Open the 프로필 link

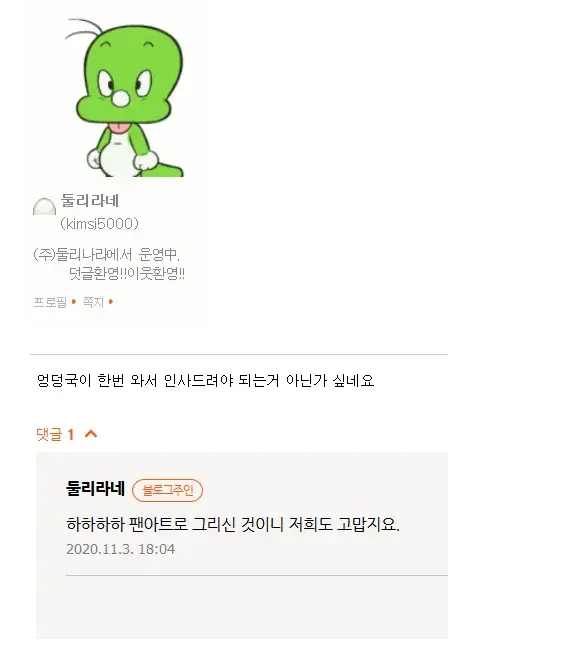(x=50, y=302)
